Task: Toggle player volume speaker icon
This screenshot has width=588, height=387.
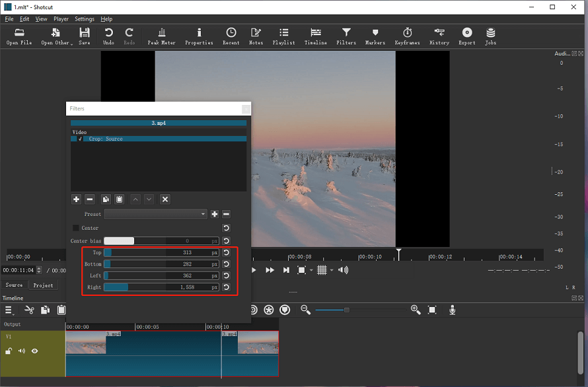Action: pyautogui.click(x=343, y=270)
